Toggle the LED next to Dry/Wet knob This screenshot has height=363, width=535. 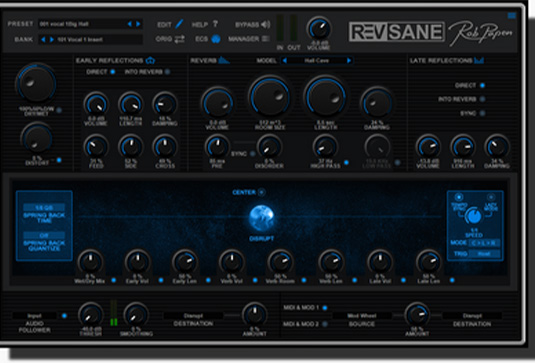coord(59,110)
